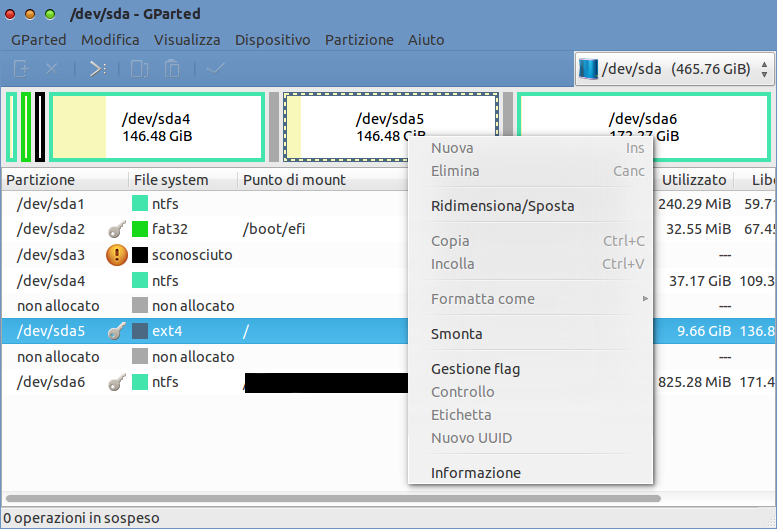Click the /boot/efi mount point cell

tap(274, 229)
